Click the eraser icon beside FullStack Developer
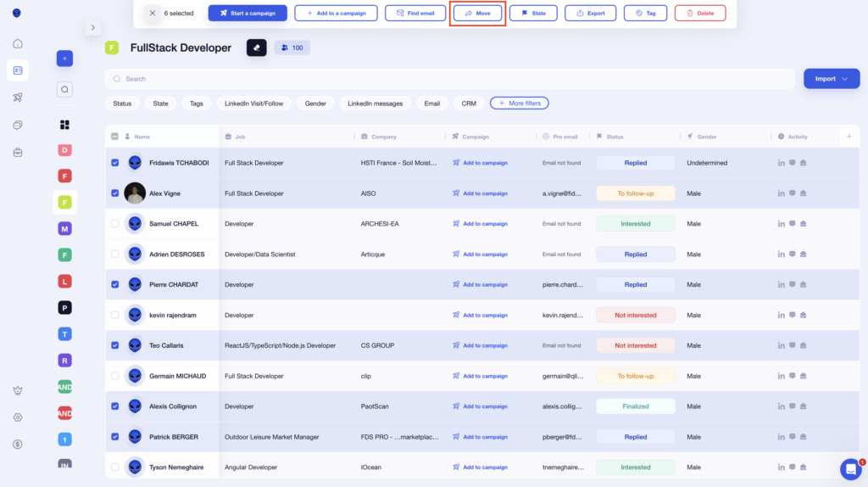This screenshot has width=868, height=487. (x=257, y=48)
